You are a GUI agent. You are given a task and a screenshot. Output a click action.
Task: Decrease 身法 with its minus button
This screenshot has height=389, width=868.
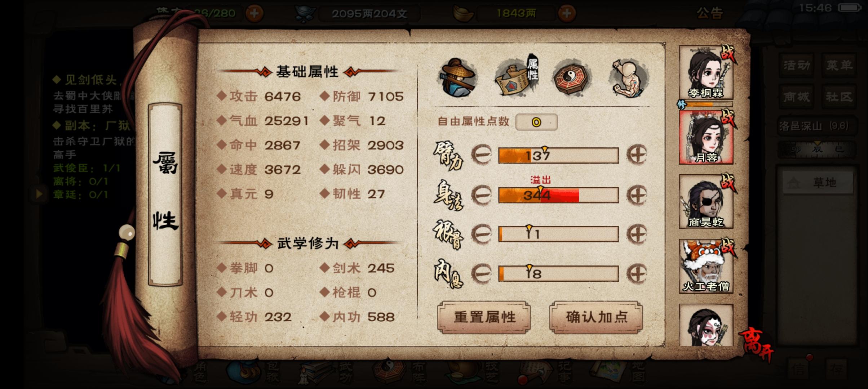pyautogui.click(x=482, y=195)
